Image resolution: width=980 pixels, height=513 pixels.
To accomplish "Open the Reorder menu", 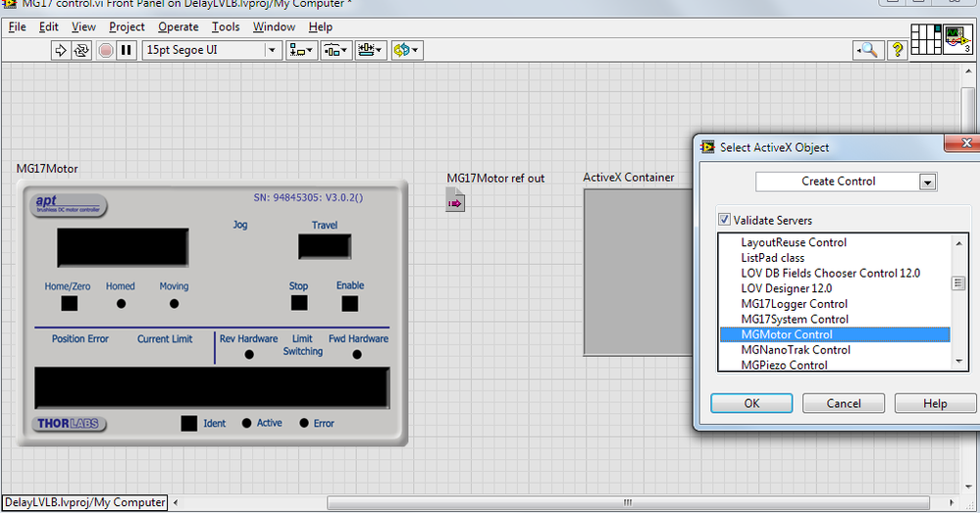I will pos(407,50).
